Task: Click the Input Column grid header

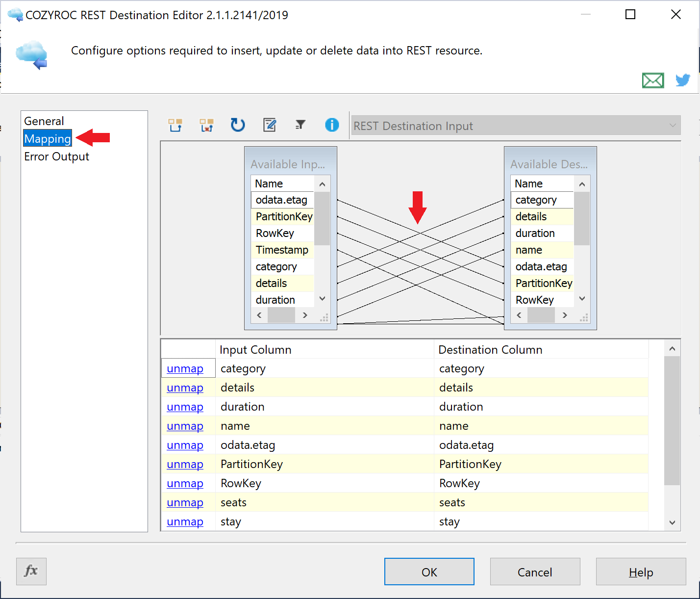Action: click(x=325, y=349)
